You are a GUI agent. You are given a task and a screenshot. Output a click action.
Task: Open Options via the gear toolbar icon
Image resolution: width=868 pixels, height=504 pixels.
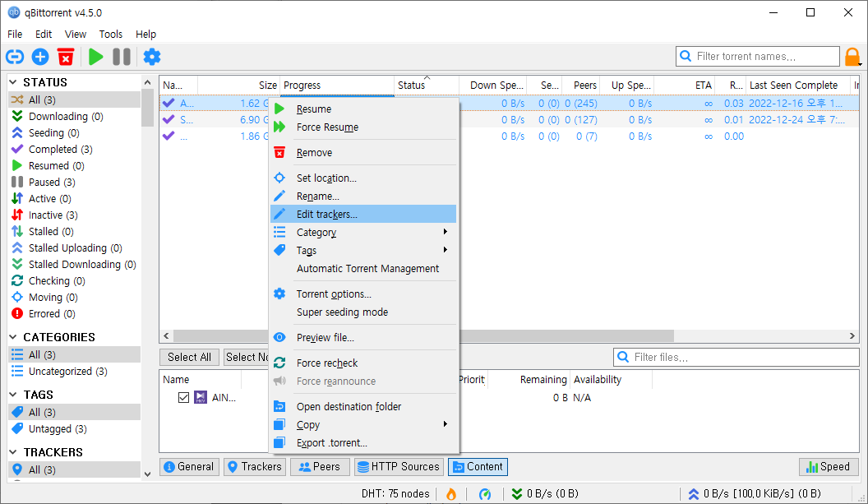click(152, 57)
